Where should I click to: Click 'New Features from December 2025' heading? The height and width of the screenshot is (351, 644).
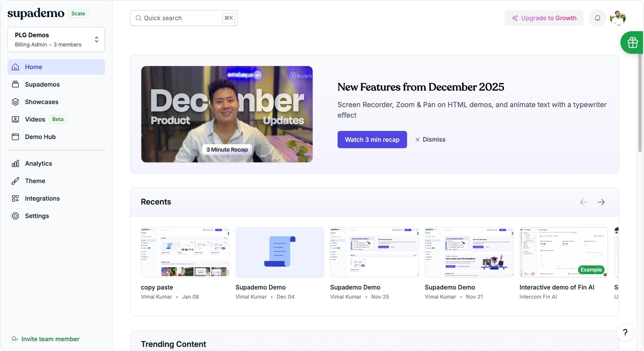point(420,87)
